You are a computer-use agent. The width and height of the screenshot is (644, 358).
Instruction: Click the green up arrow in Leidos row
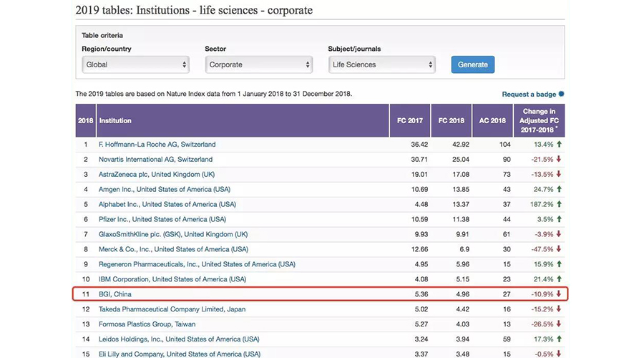click(559, 339)
